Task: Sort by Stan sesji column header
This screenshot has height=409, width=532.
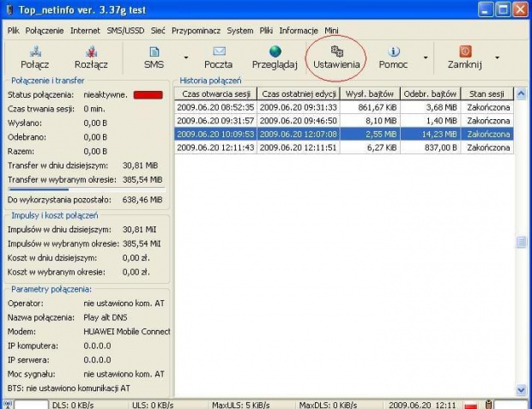Action: click(487, 94)
